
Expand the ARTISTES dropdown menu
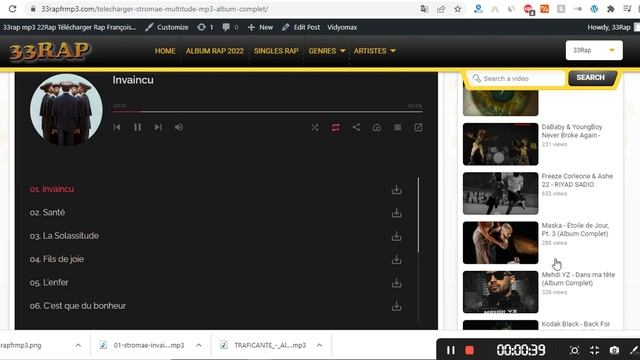point(375,51)
